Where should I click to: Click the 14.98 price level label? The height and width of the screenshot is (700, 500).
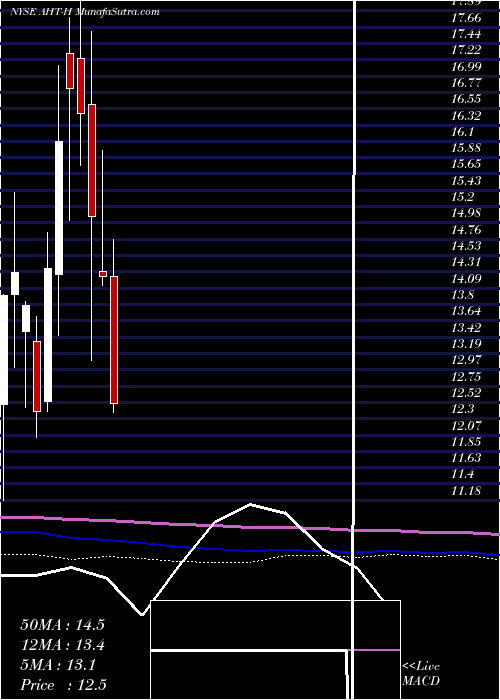point(467,213)
